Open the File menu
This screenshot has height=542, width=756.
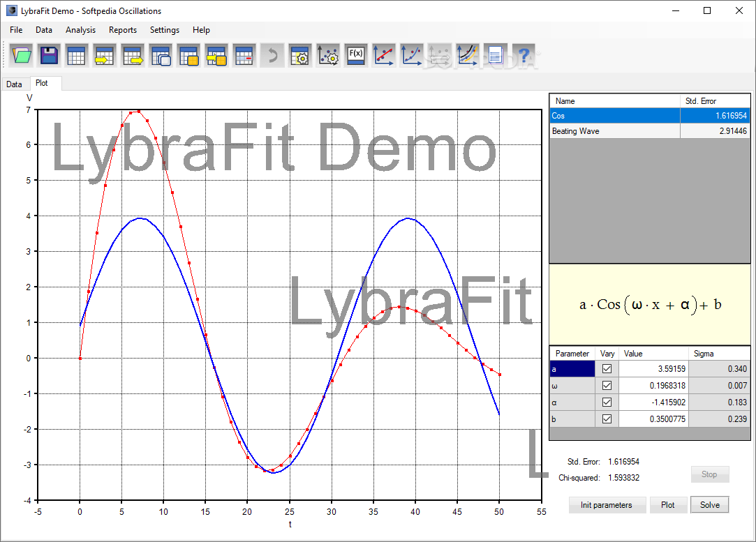coord(16,30)
